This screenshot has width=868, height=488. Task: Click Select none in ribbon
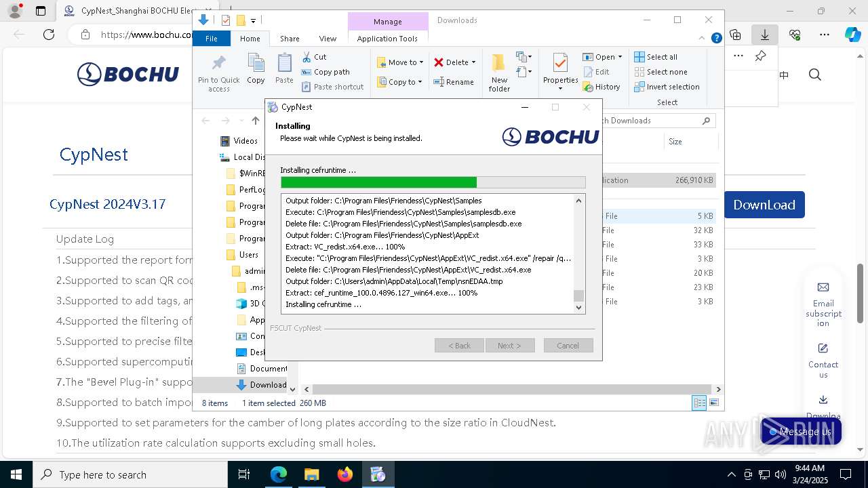point(660,72)
